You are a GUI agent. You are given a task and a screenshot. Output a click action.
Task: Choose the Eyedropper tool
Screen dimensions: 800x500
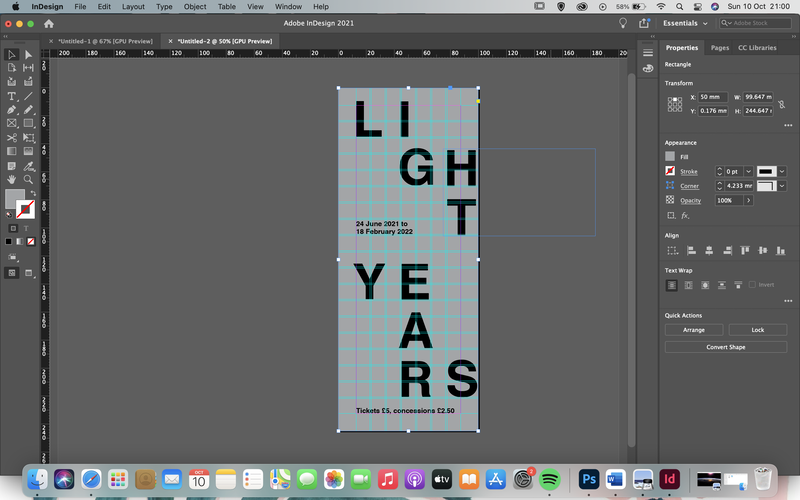point(29,166)
